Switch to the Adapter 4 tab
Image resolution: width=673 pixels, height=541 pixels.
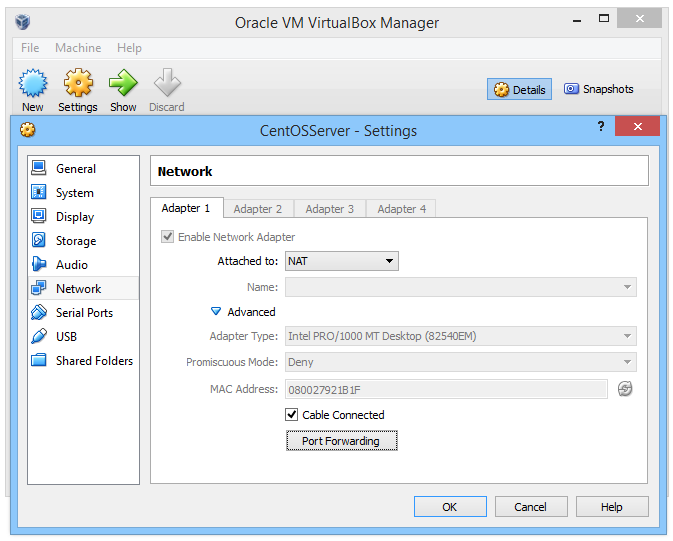(402, 209)
